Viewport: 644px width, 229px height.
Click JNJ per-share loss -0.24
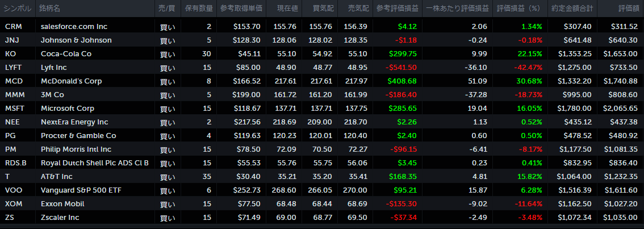pyautogui.click(x=478, y=40)
